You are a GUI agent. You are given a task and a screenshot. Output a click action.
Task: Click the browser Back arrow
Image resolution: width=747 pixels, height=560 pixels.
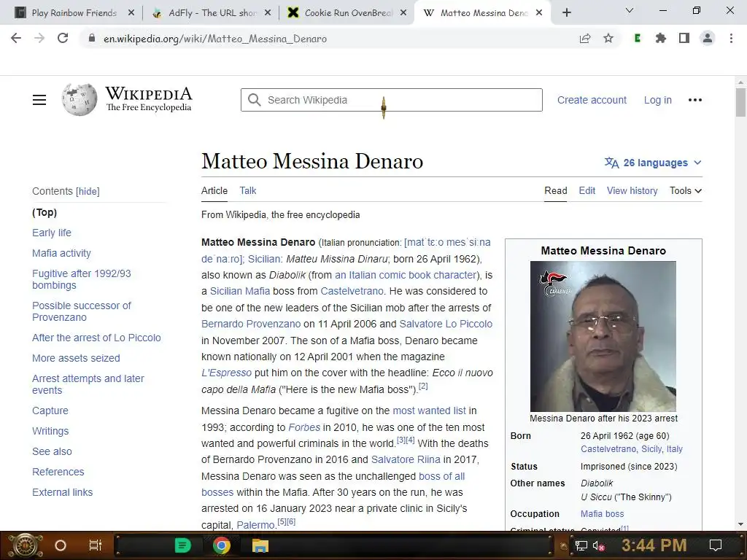pos(16,39)
